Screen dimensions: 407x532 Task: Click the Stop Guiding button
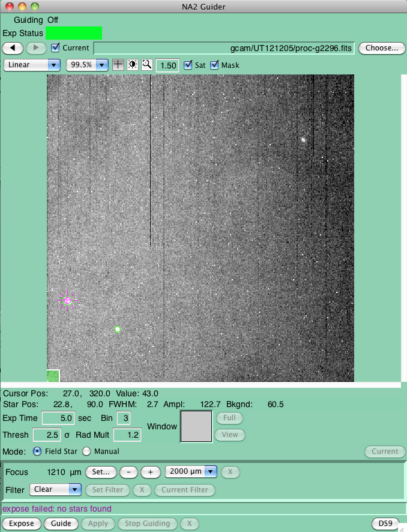click(x=148, y=524)
